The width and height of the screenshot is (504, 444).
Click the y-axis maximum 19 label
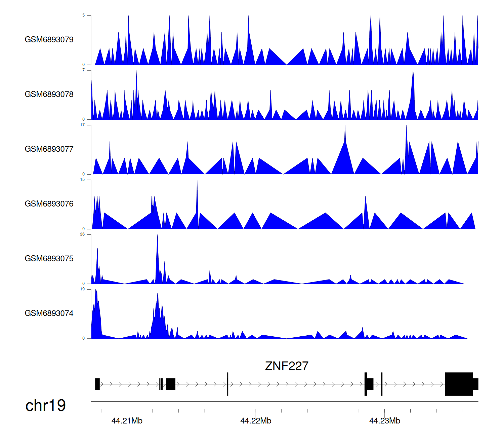click(82, 289)
